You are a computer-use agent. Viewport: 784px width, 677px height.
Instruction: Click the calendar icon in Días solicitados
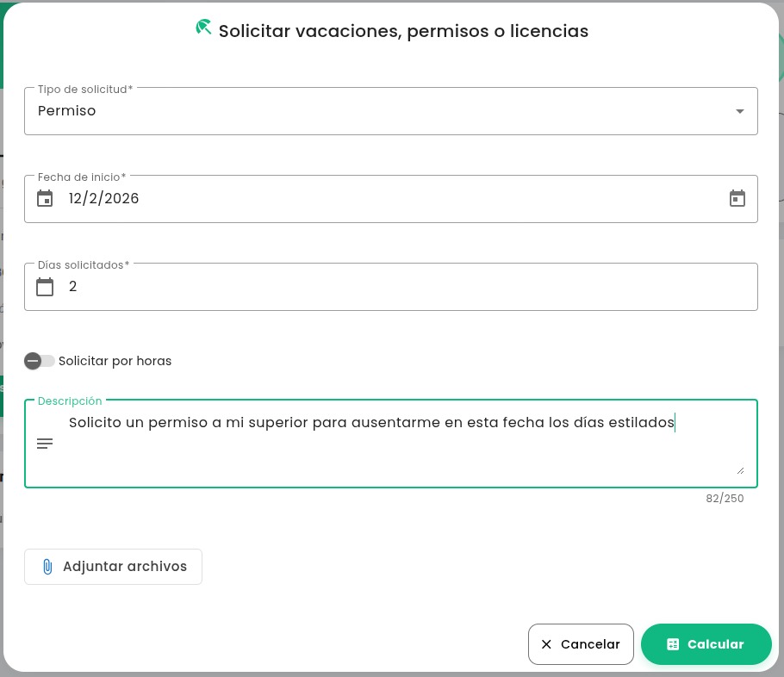coord(45,287)
